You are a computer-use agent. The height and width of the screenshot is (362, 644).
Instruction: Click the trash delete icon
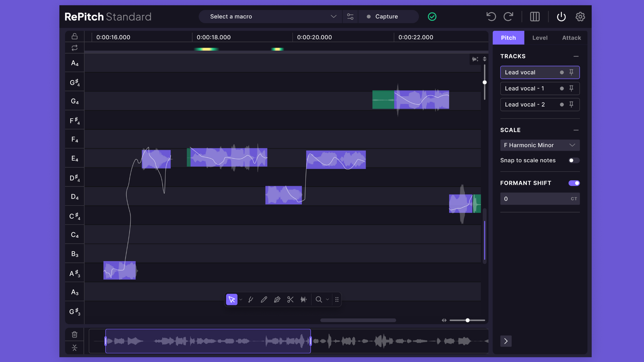point(74,335)
